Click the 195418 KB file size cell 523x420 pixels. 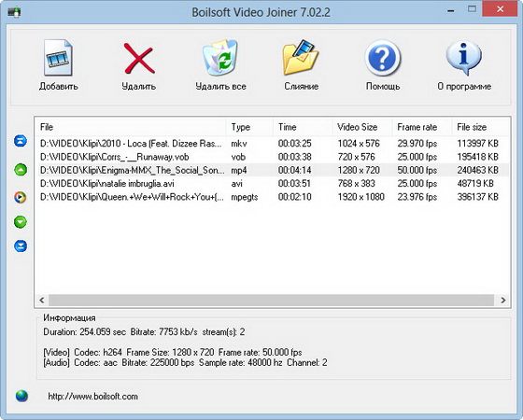coord(477,157)
